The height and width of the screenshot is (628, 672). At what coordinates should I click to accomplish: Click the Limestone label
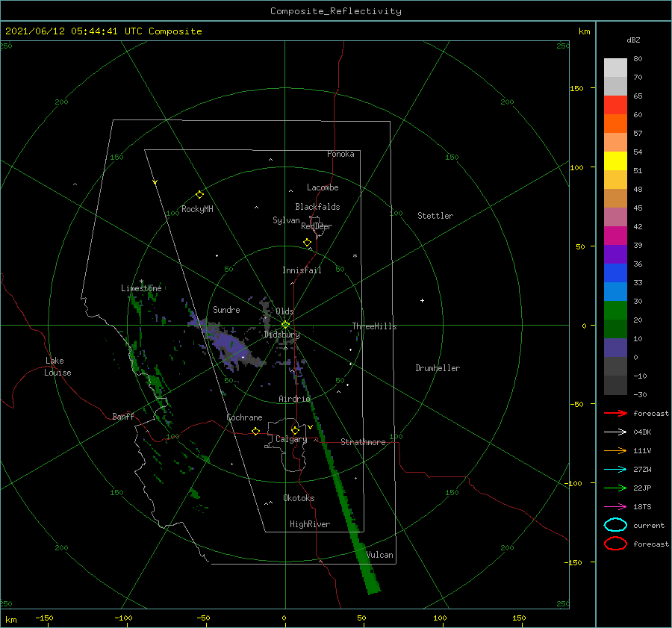(141, 288)
